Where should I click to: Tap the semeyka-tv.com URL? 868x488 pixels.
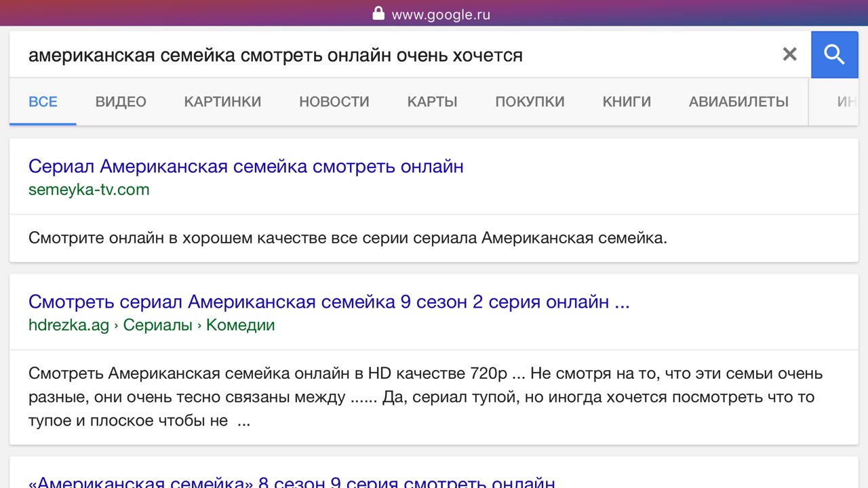coord(89,190)
